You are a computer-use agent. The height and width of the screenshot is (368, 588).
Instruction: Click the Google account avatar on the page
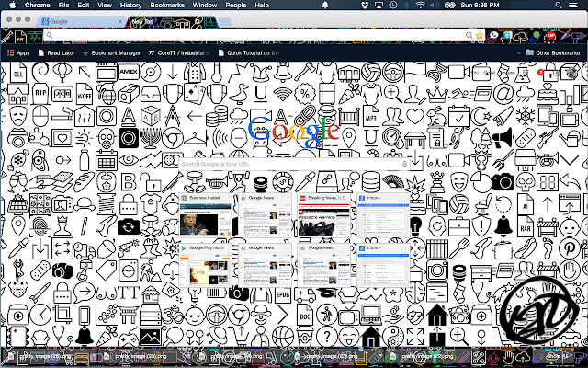coord(571,72)
